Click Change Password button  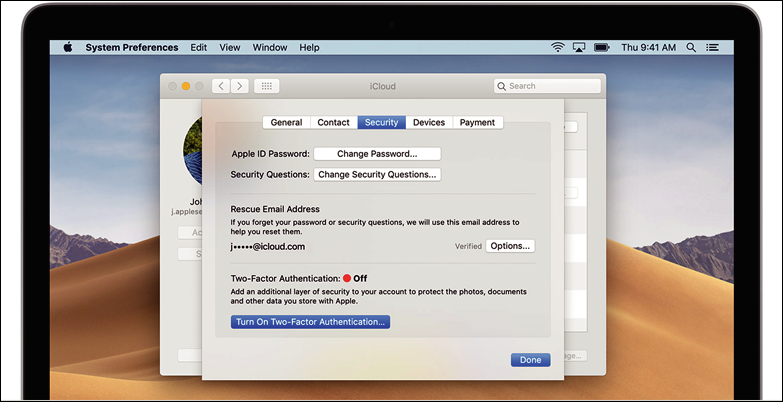click(377, 154)
